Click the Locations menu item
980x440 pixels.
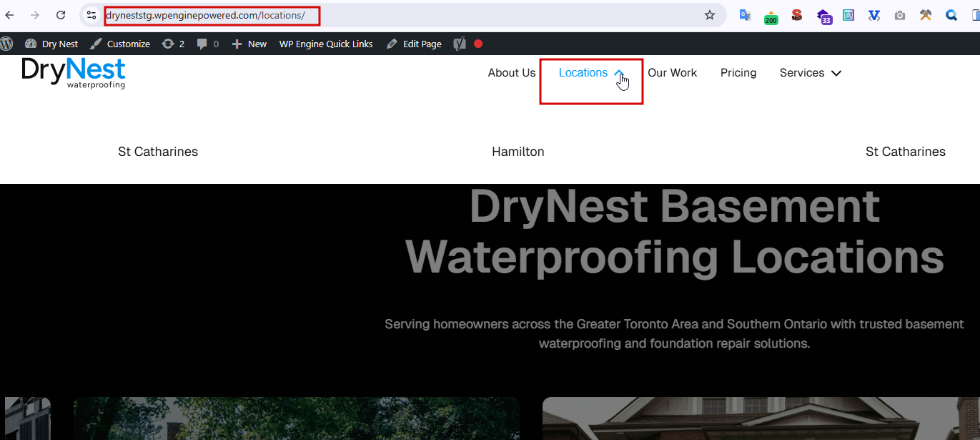[x=583, y=73]
